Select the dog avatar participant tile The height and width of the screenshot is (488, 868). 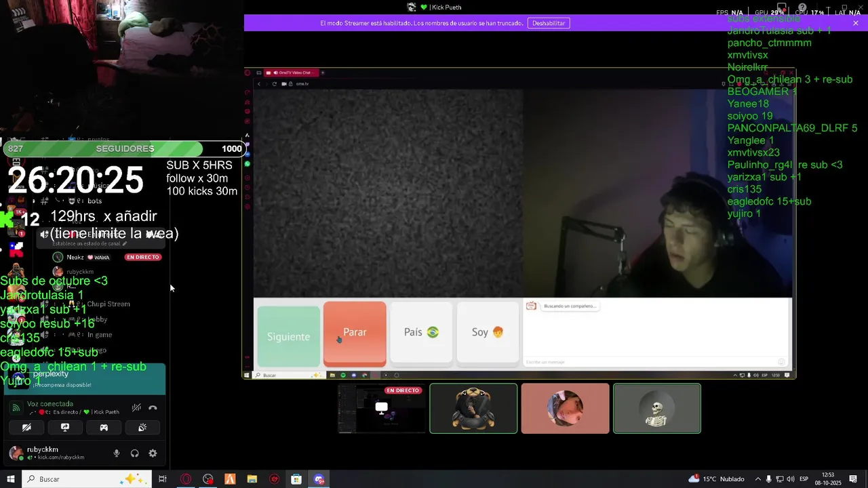pos(473,408)
